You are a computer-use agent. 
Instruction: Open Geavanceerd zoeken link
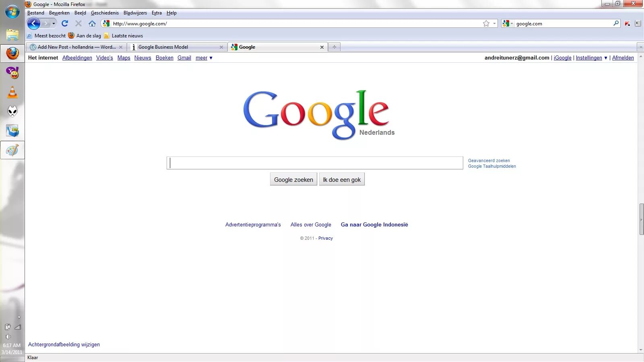pos(489,160)
